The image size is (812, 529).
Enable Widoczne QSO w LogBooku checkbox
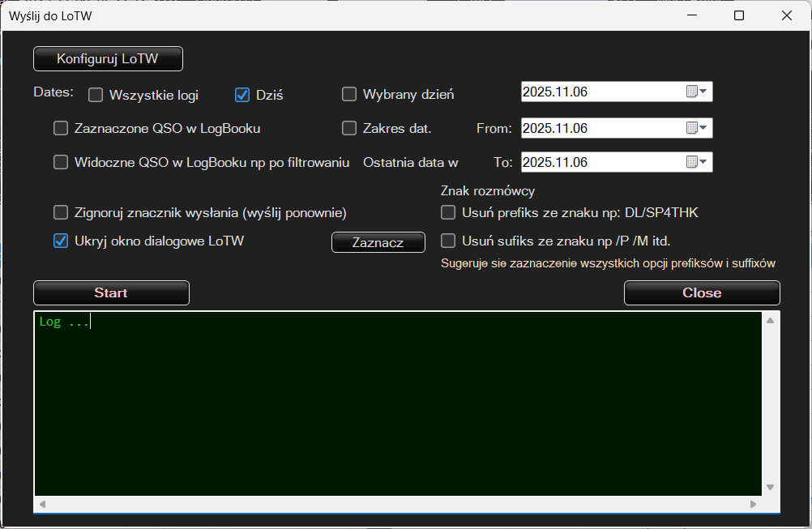[61, 162]
